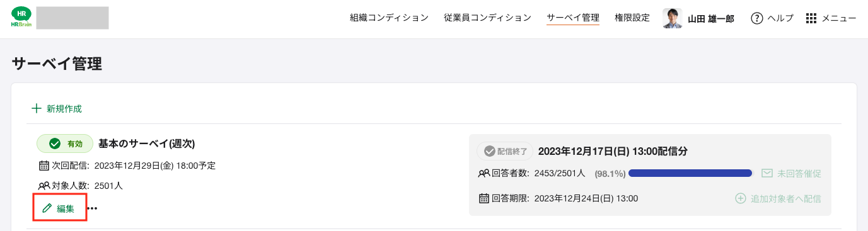Click the user avatar photo
This screenshot has width=868, height=231.
point(673,18)
